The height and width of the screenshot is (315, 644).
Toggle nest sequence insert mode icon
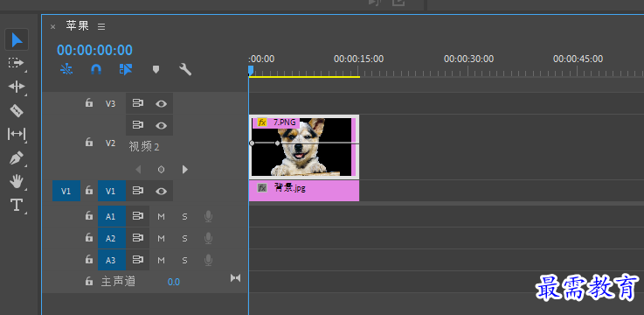[x=66, y=69]
